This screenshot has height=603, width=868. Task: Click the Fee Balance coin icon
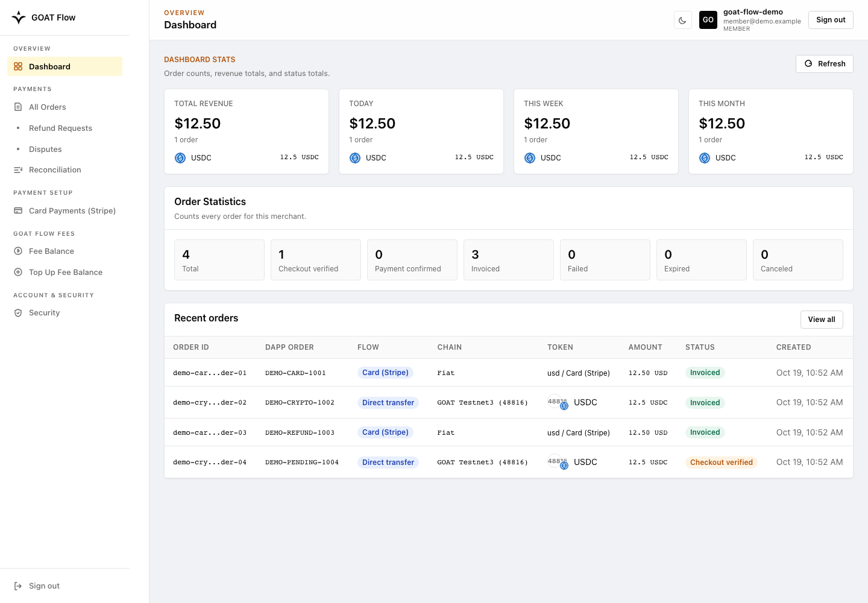(18, 251)
